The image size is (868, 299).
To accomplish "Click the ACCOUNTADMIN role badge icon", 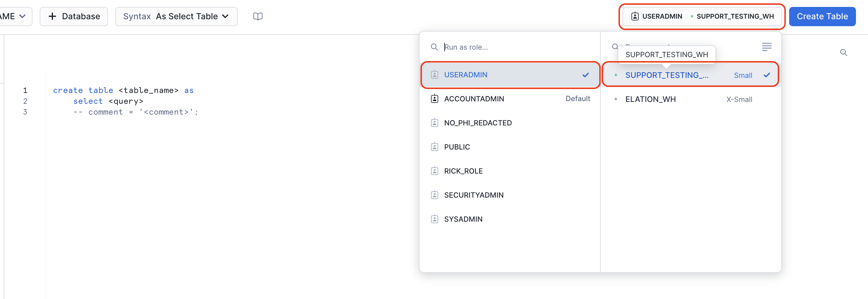I will click(x=434, y=99).
